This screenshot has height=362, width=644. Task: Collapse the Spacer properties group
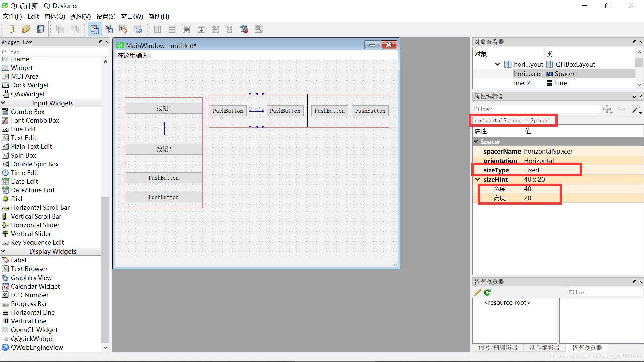(476, 142)
